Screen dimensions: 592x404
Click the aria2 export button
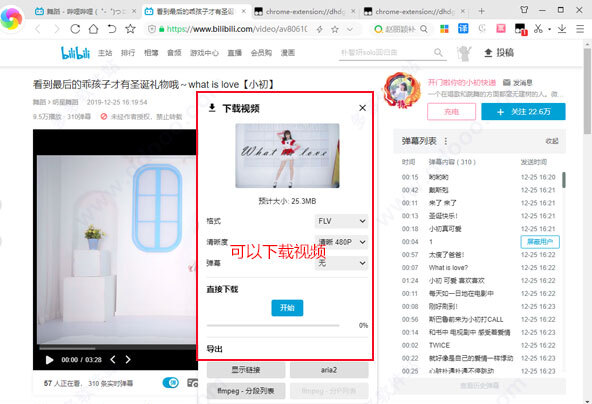point(329,370)
